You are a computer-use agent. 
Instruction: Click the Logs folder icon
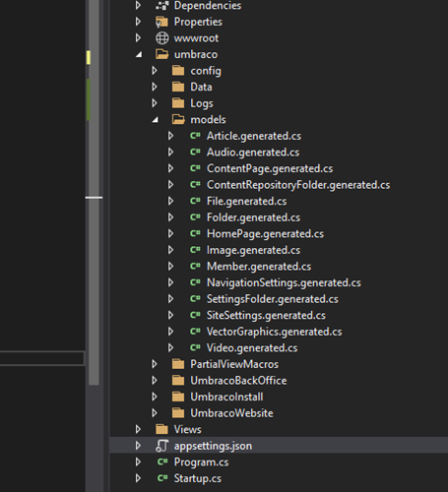[178, 103]
